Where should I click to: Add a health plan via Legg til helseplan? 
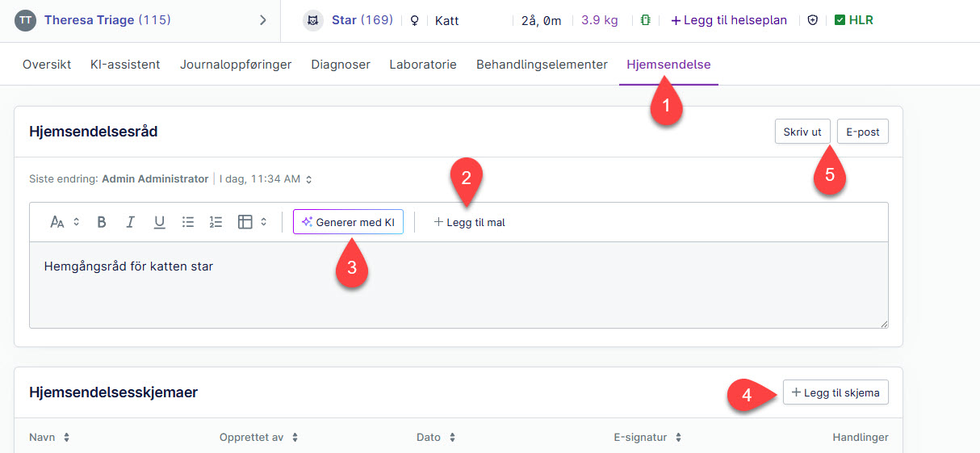click(x=729, y=20)
